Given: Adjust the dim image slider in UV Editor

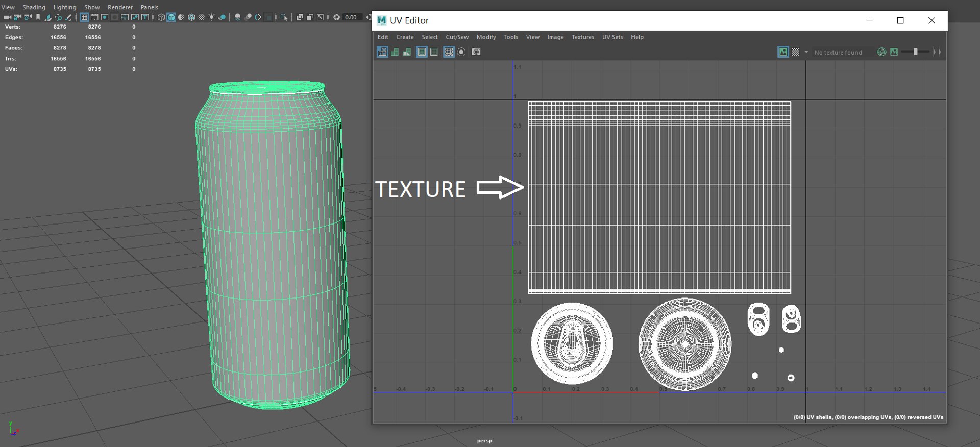Looking at the screenshot, I should [916, 52].
